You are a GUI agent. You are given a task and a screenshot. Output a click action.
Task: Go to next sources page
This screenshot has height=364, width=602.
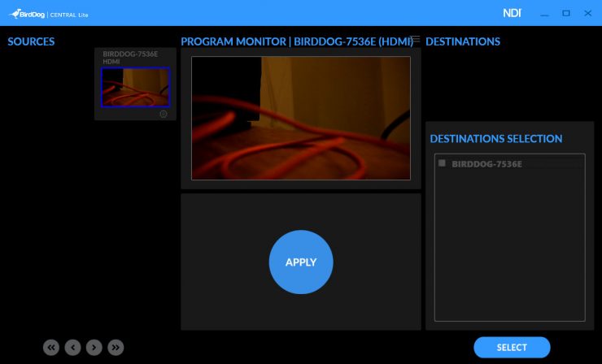[x=94, y=348]
